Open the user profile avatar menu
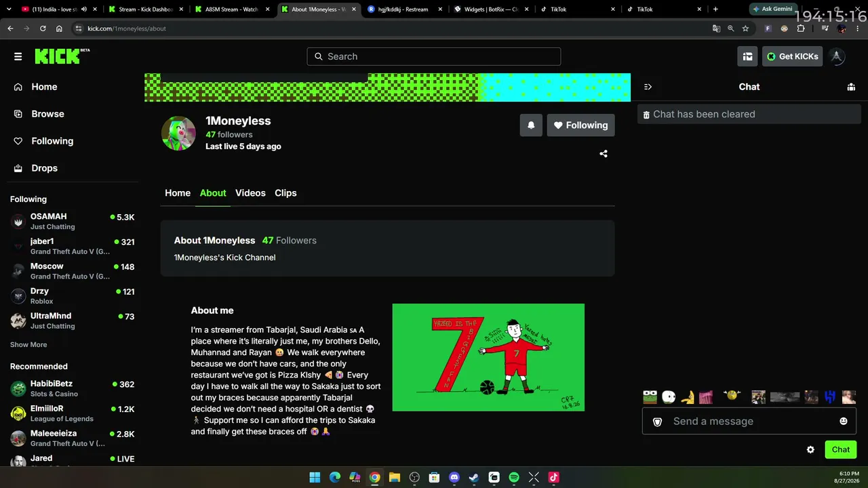This screenshot has width=868, height=488. tap(837, 56)
